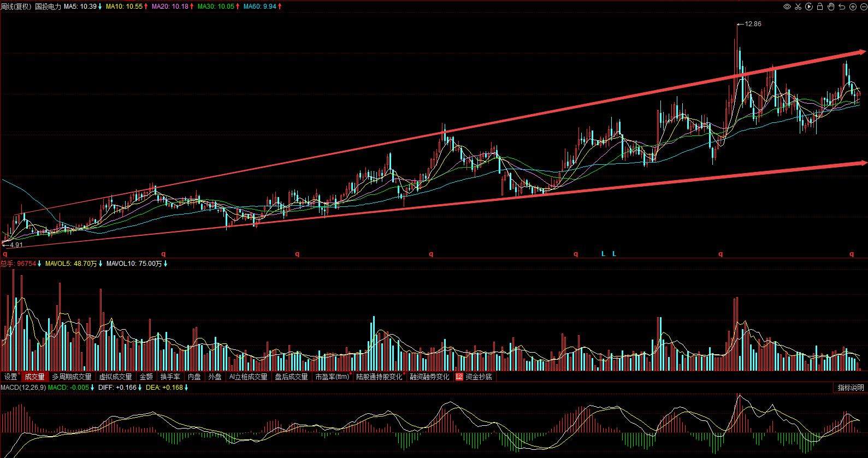Open the L2 资金抄底 tab

(x=474, y=377)
